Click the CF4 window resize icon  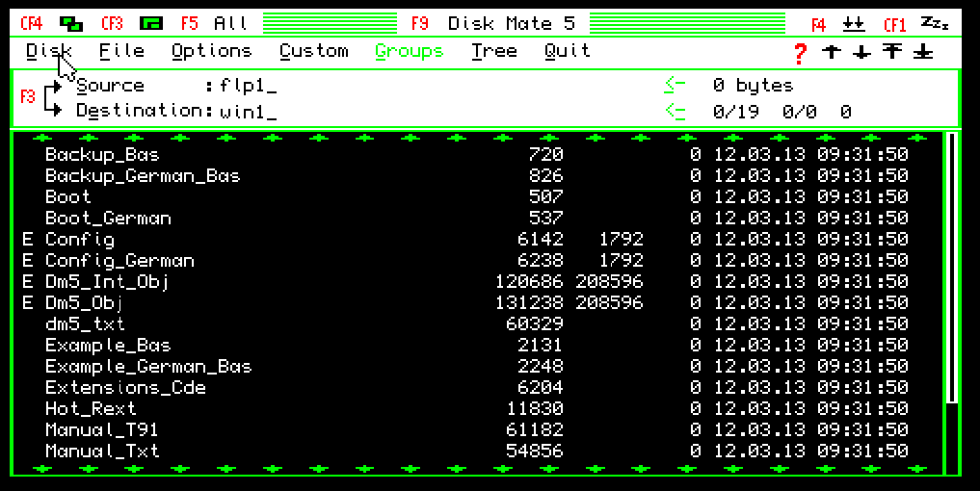70,24
